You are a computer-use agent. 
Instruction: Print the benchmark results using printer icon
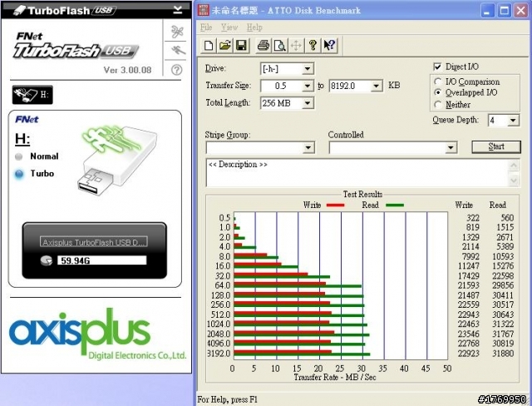[x=263, y=46]
